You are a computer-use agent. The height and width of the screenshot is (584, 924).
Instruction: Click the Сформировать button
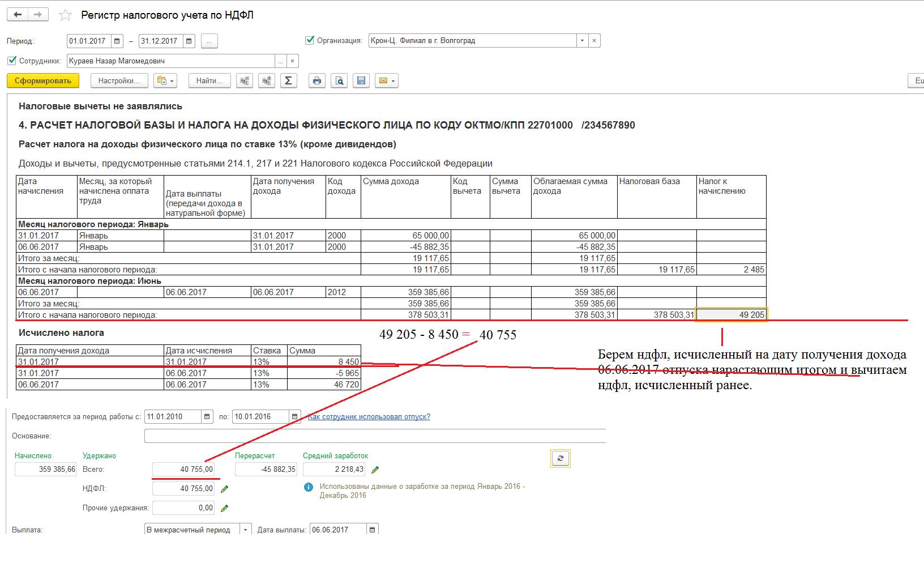pos(43,81)
